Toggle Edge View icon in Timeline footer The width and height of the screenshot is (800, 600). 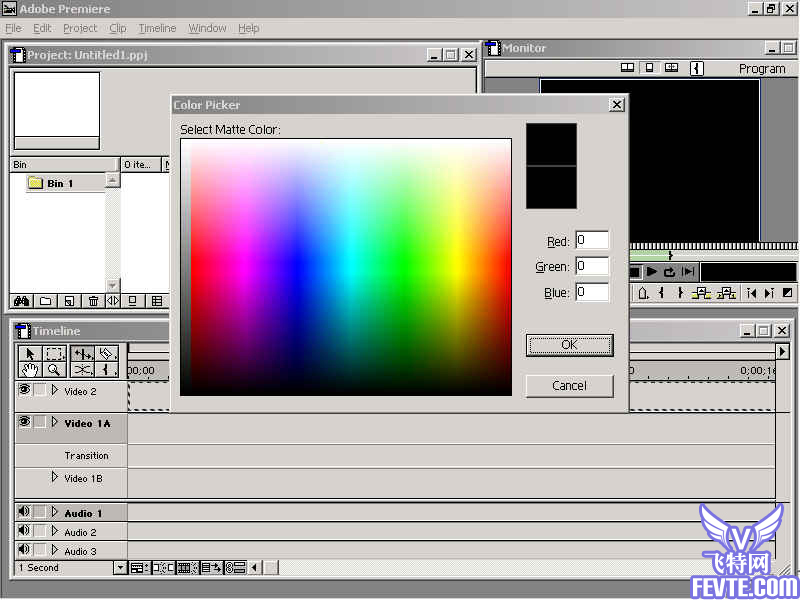[187, 567]
